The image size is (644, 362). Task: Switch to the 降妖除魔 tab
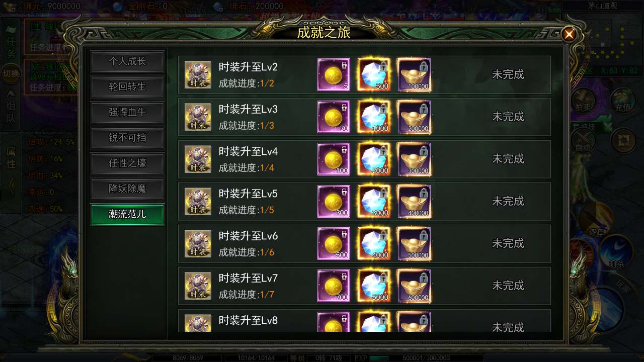click(127, 189)
